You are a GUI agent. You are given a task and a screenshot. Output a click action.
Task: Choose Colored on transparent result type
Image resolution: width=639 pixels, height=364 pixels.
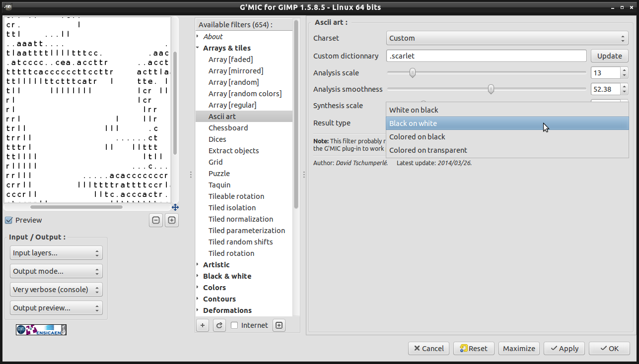(x=507, y=150)
